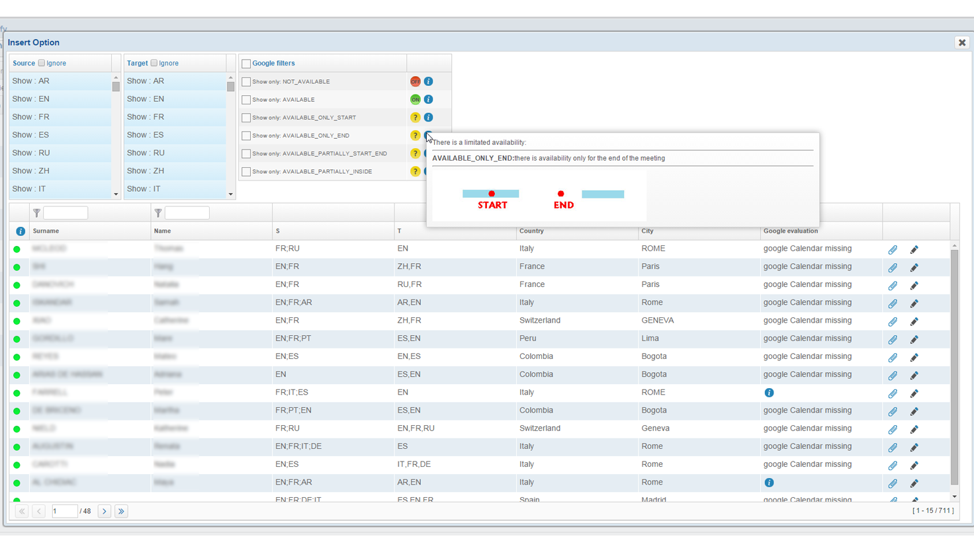Click the filter funnel icon above Name column
Screen dimensions: 974x560
pos(158,213)
